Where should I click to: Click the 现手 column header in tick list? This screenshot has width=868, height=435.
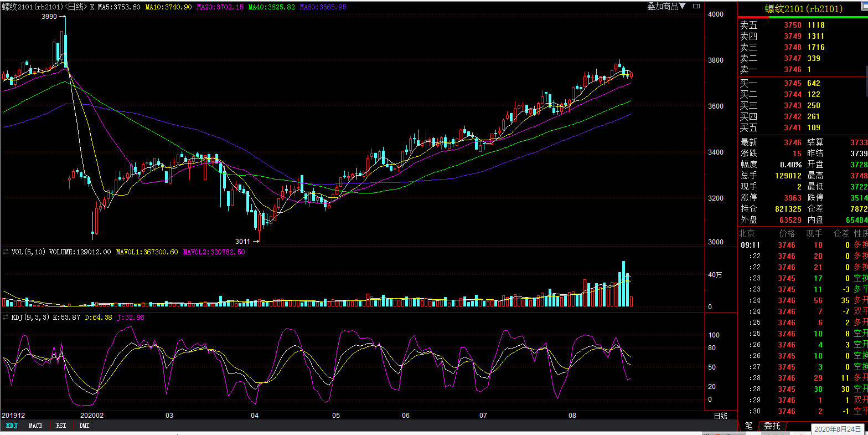click(814, 234)
